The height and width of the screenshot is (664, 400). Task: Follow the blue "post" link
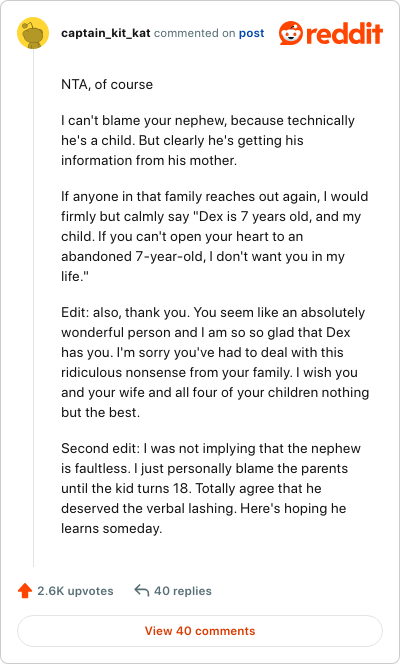tap(251, 33)
